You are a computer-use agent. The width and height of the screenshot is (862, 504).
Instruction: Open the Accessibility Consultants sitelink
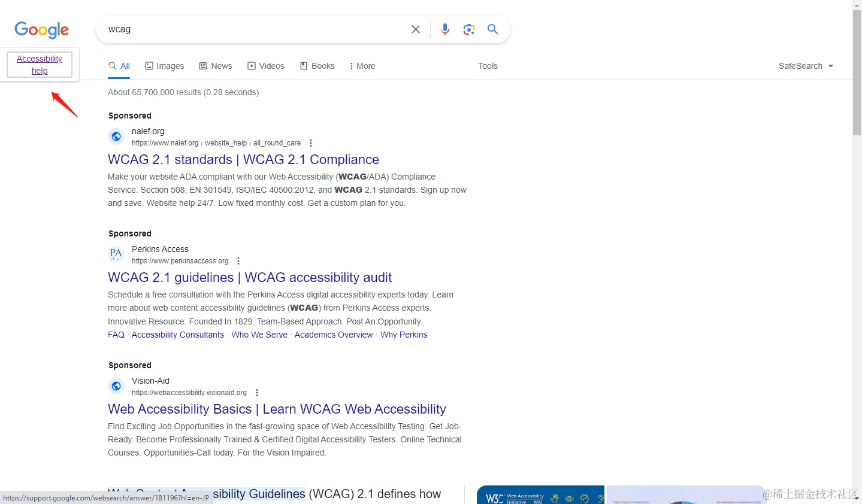[x=178, y=335]
